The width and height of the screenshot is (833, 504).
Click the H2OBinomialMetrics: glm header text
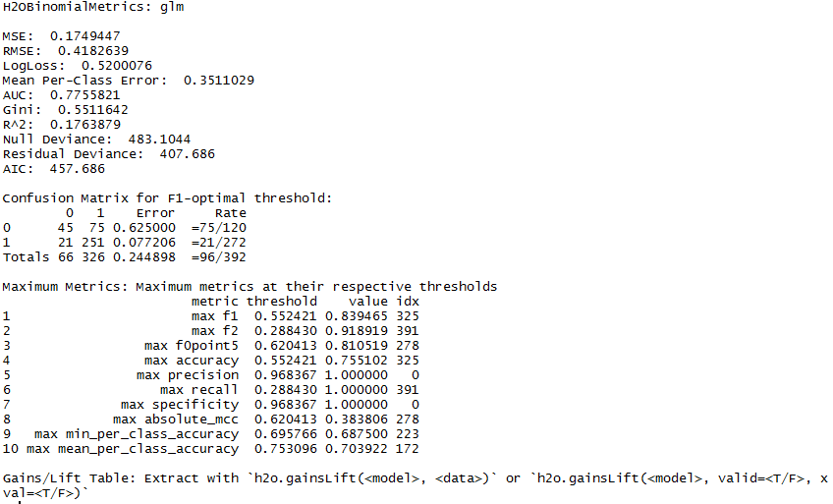tap(92, 7)
